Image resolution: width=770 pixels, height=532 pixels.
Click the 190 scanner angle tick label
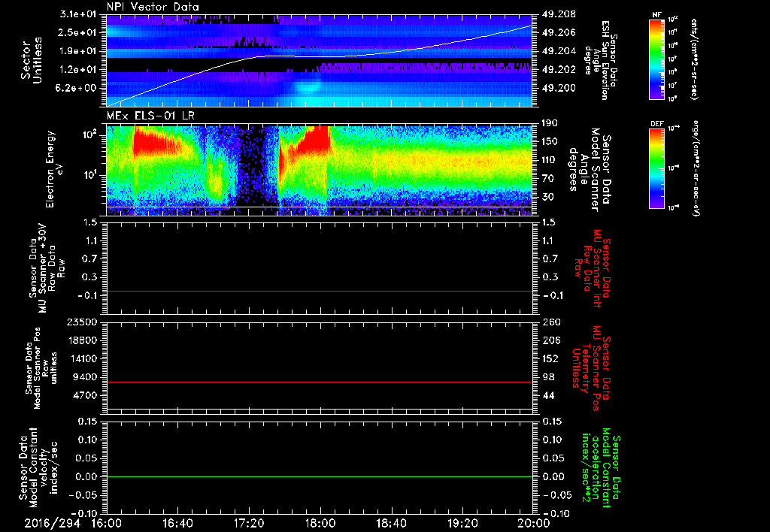coord(550,123)
